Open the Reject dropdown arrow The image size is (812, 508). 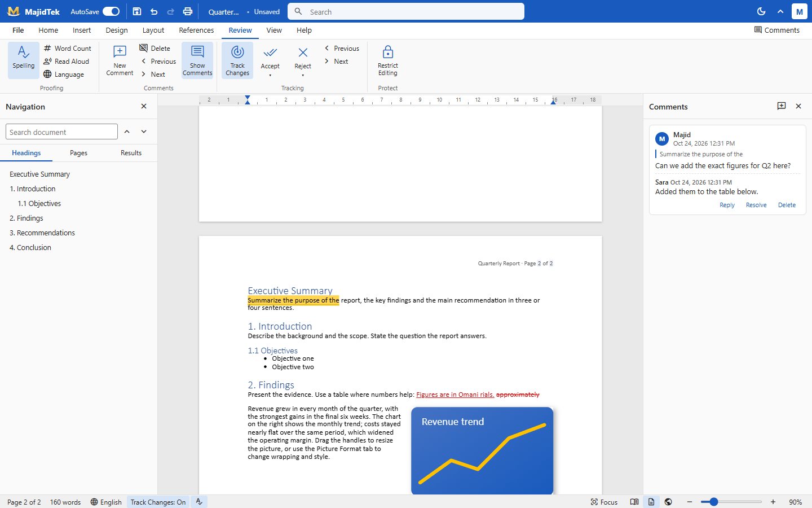303,75
